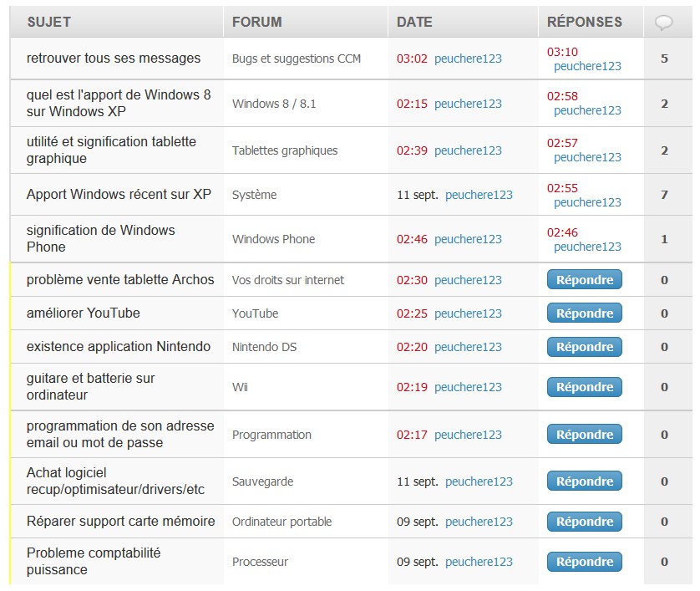Go to the Bugs et suggestions CCM forum
Image resolution: width=700 pixels, height=591 pixels.
(296, 59)
